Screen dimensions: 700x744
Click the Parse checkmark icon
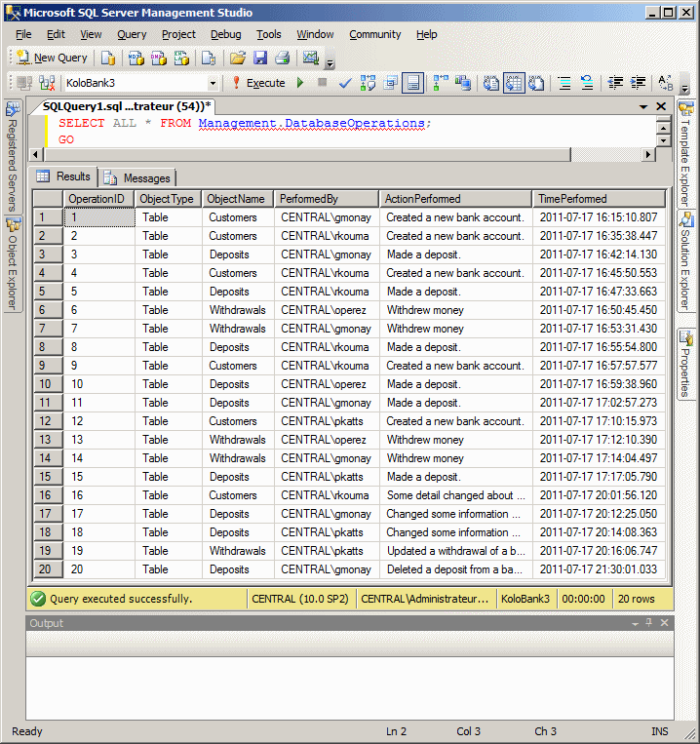point(345,83)
